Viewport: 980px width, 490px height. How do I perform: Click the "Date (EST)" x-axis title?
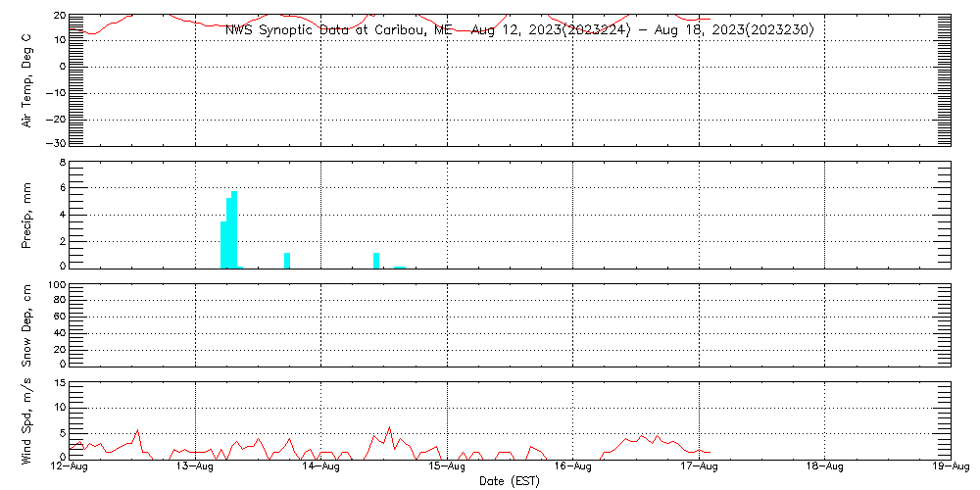click(x=510, y=481)
